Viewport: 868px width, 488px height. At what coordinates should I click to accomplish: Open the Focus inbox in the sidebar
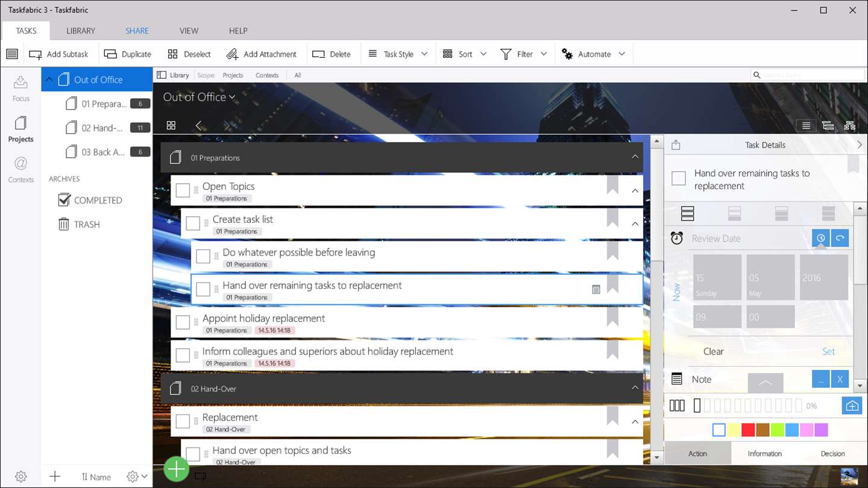pos(20,88)
